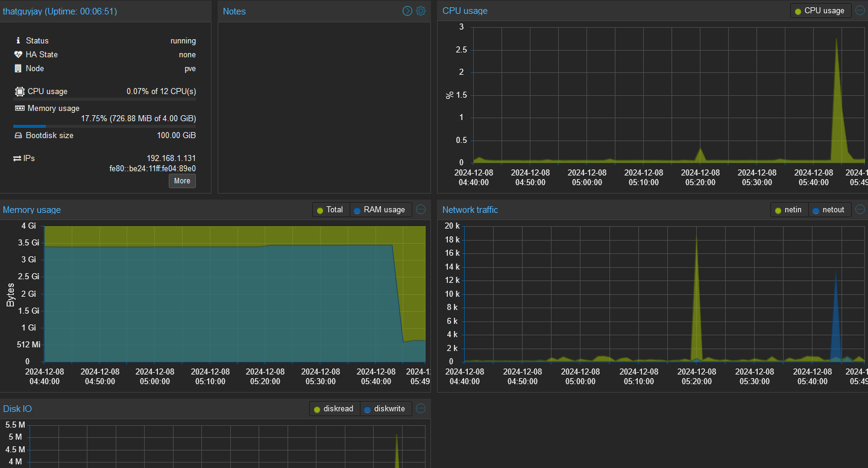This screenshot has width=868, height=468.
Task: Click the Notes panel arrow icon
Action: pos(407,11)
